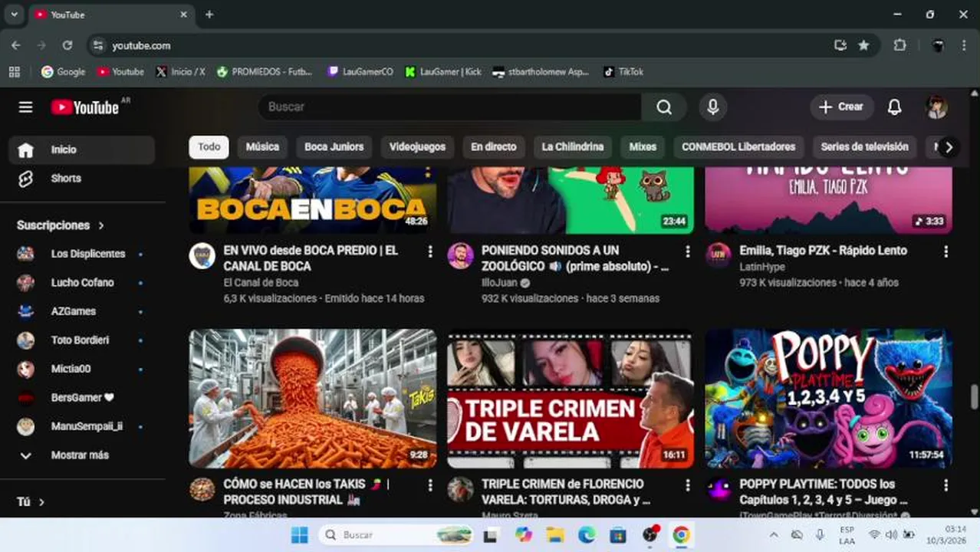
Task: Select the Todo filter chip
Action: click(x=209, y=147)
